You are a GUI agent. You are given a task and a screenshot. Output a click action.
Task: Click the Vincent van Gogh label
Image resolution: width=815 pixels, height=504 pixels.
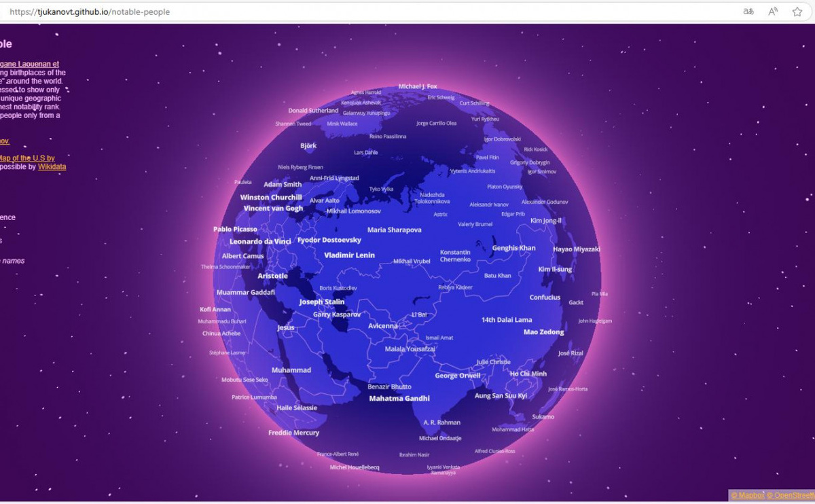[273, 209]
